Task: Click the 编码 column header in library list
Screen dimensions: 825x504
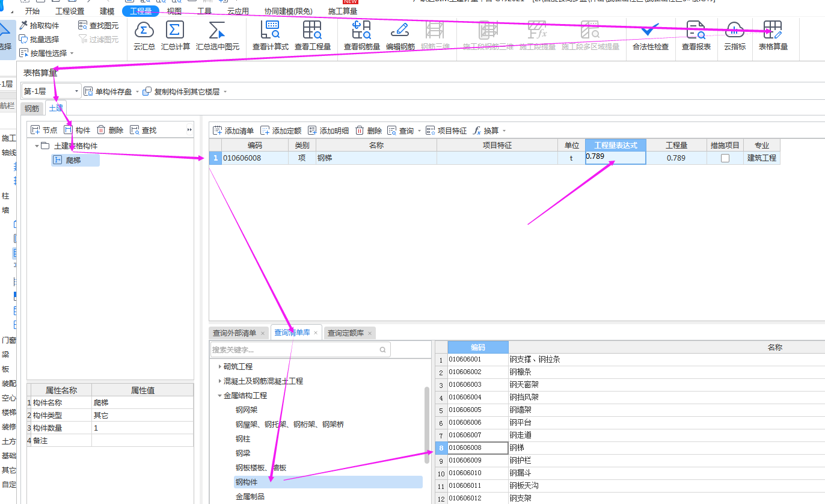Action: coord(478,347)
